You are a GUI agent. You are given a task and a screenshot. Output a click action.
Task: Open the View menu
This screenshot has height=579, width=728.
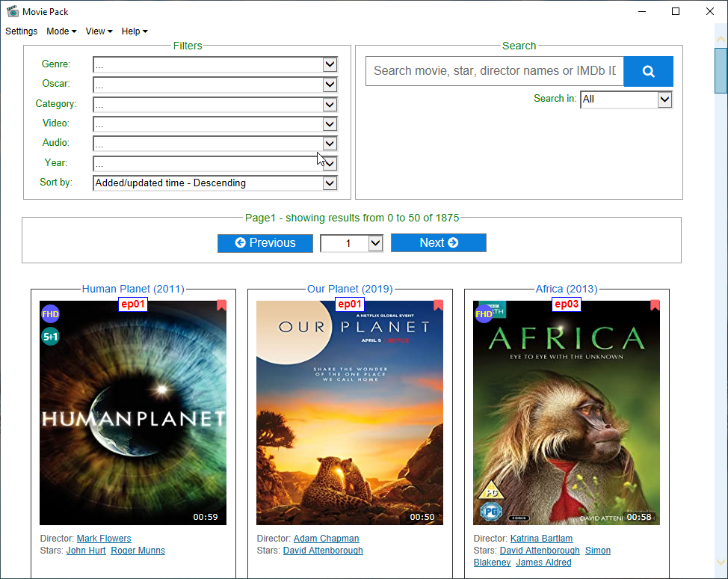99,31
